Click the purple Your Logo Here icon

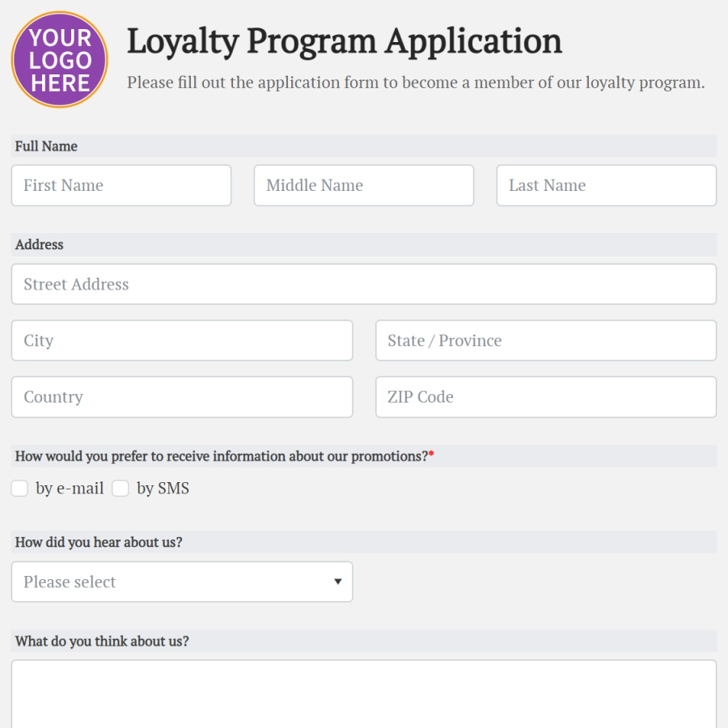coord(59,59)
